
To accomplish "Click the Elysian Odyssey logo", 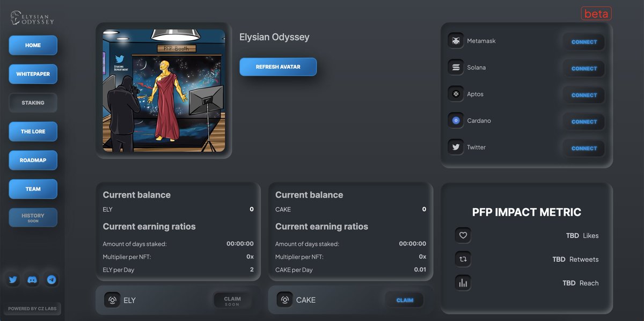I will 32,18.
